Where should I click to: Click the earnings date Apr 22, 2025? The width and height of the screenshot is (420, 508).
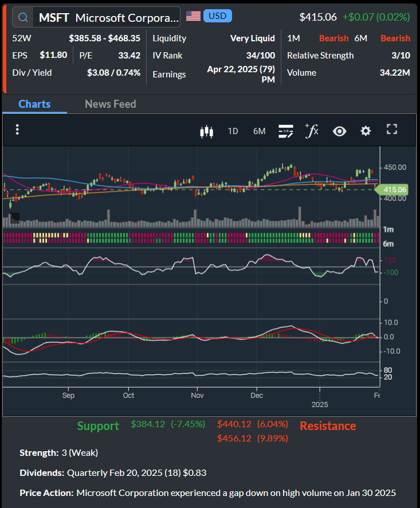pos(241,74)
